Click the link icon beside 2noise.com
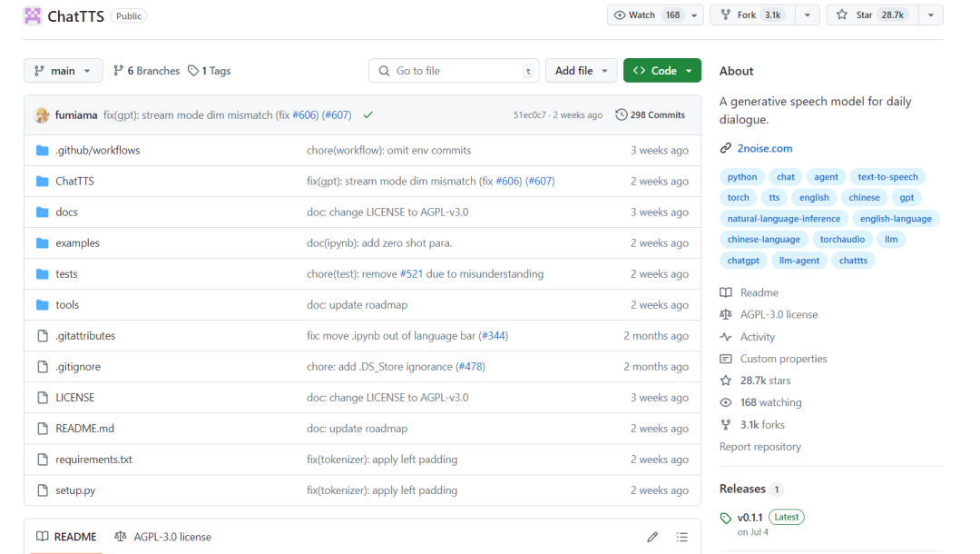This screenshot has width=980, height=554. 726,148
